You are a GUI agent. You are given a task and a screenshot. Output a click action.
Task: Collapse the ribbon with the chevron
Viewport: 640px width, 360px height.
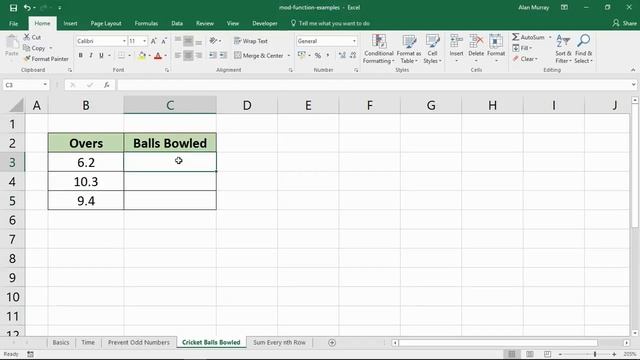633,70
